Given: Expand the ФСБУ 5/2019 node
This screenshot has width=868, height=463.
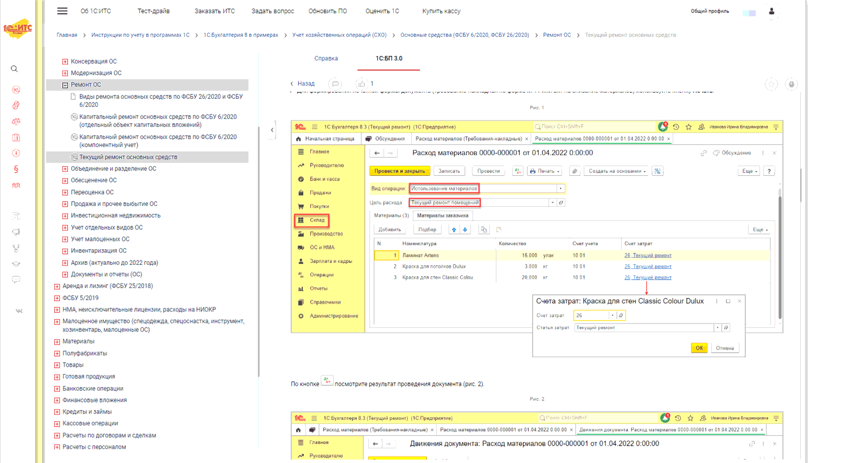Looking at the screenshot, I should pos(57,298).
